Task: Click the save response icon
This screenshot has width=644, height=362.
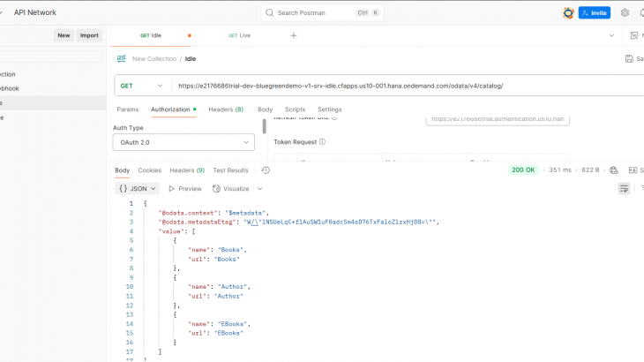Action: click(x=633, y=170)
